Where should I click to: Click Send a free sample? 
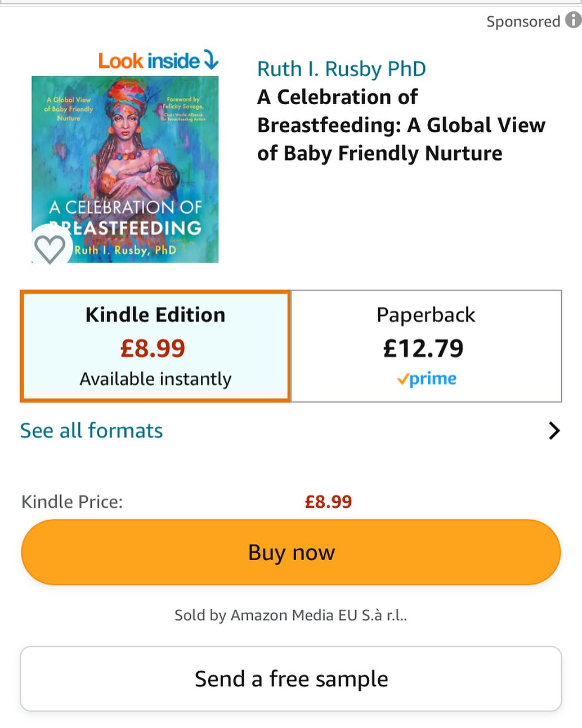click(x=291, y=678)
